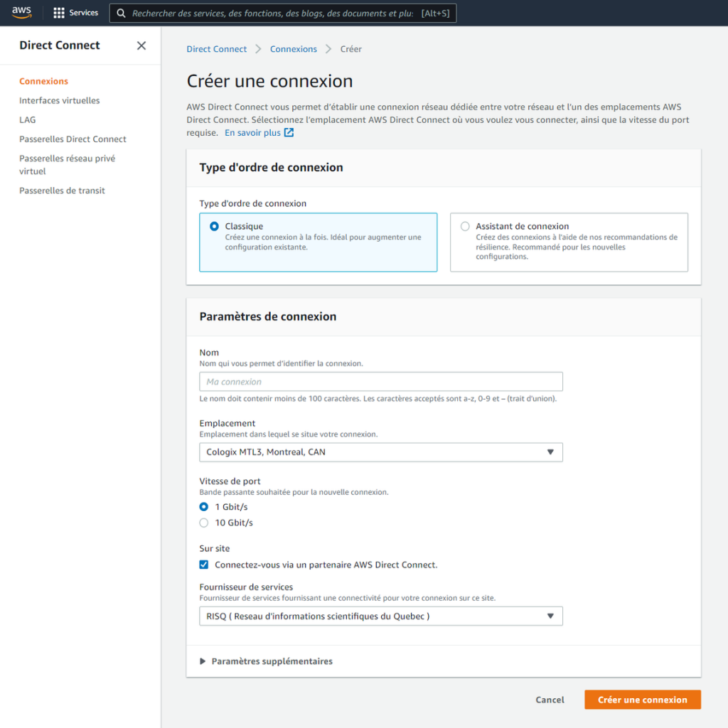Click the Connexions breadcrumb link

pyautogui.click(x=294, y=49)
